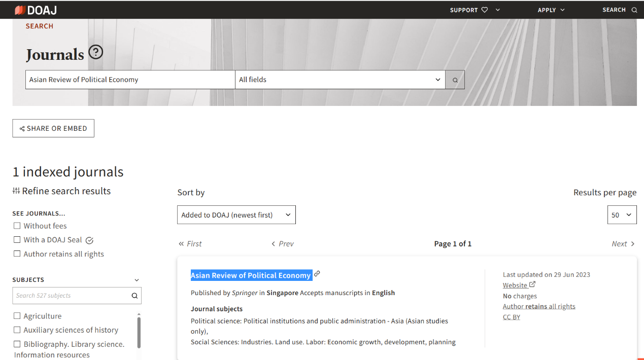Click the journal search text field
Screen dimensions: 644x360
[x=130, y=80]
